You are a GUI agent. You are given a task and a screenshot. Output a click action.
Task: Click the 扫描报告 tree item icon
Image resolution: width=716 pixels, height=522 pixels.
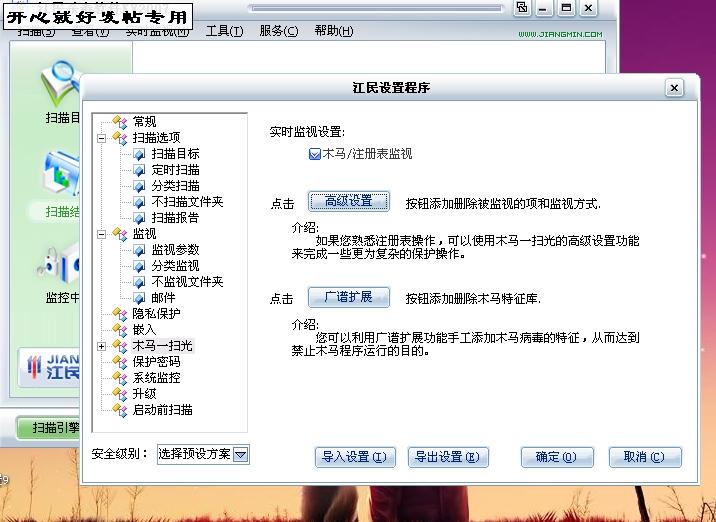click(x=139, y=218)
